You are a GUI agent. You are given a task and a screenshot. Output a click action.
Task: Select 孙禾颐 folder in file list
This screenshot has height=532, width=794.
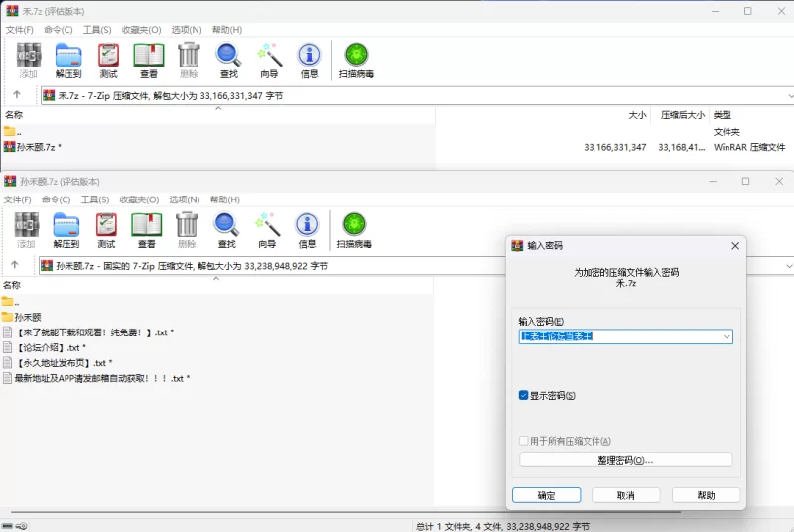click(22, 317)
